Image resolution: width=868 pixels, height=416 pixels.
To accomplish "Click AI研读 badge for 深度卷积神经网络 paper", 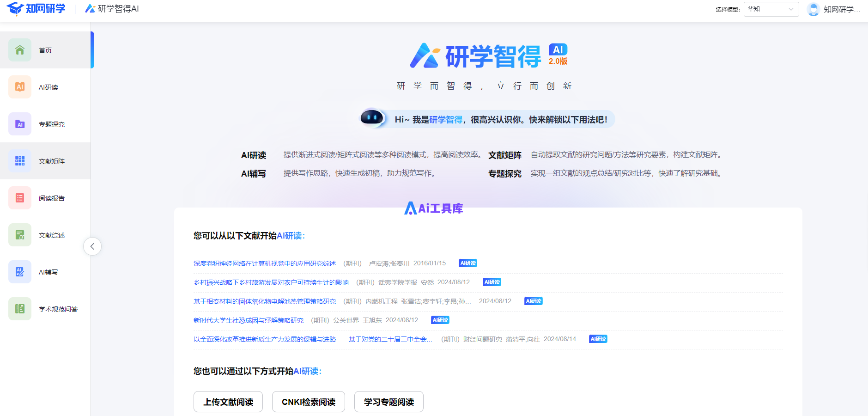I will point(468,263).
